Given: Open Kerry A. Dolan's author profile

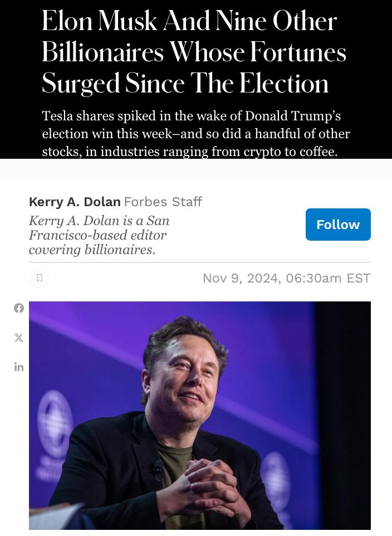Looking at the screenshot, I should click(75, 202).
